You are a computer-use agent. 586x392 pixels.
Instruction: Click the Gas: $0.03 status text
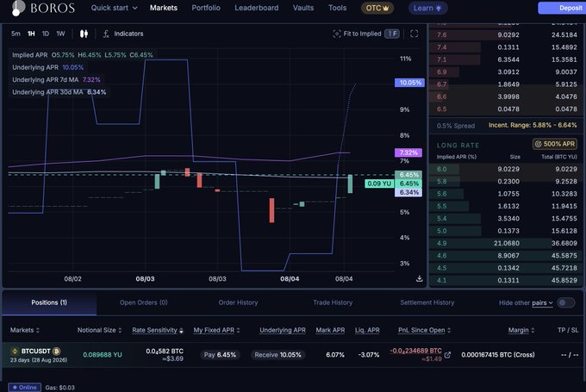pos(59,388)
